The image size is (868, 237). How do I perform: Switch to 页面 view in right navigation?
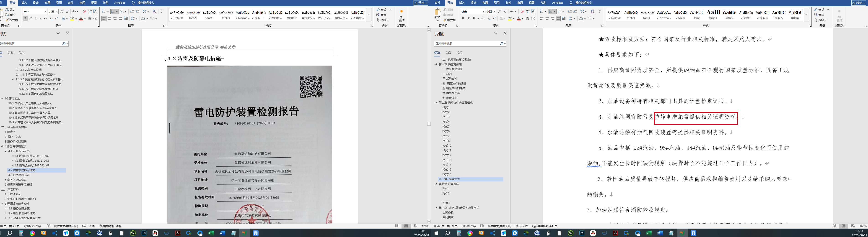coord(448,53)
